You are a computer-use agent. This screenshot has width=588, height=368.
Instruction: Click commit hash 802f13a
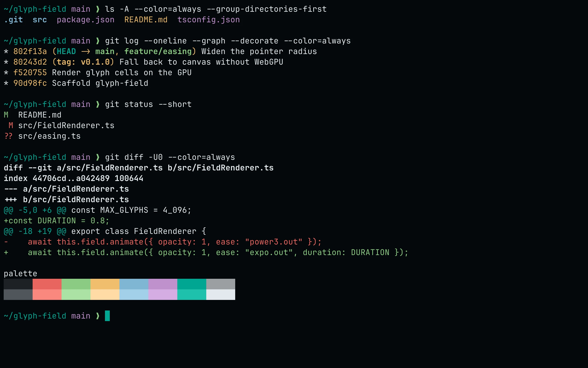tap(30, 51)
